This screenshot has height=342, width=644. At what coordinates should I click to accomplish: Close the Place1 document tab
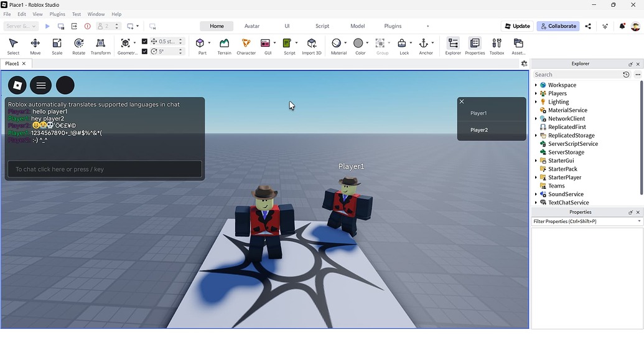point(24,64)
